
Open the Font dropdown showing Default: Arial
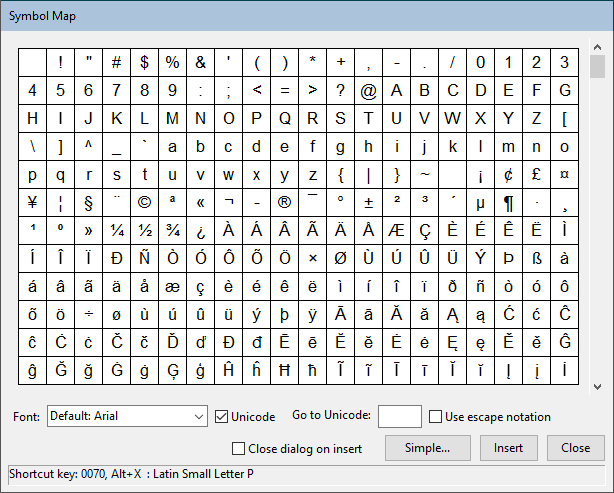tap(196, 416)
